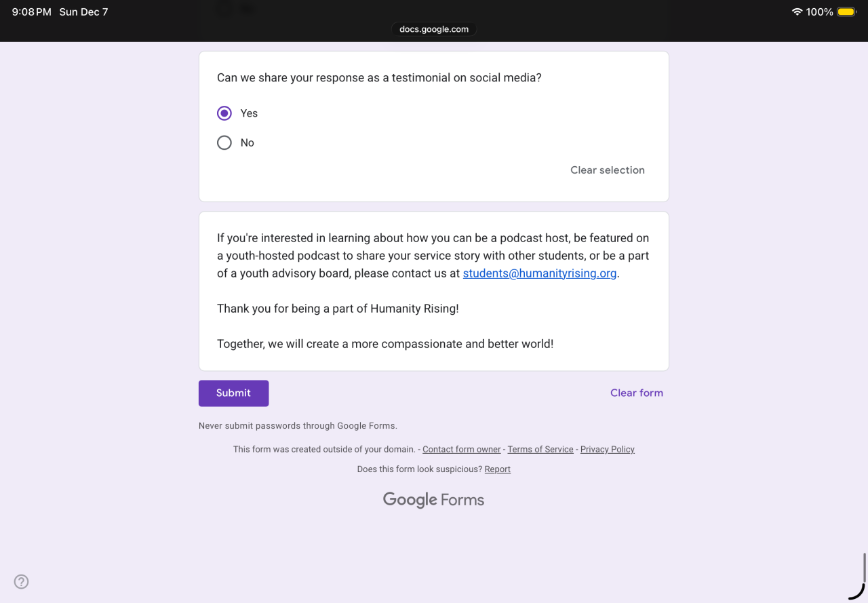The width and height of the screenshot is (868, 603).
Task: Click the Google Forms logo
Action: coord(433,500)
